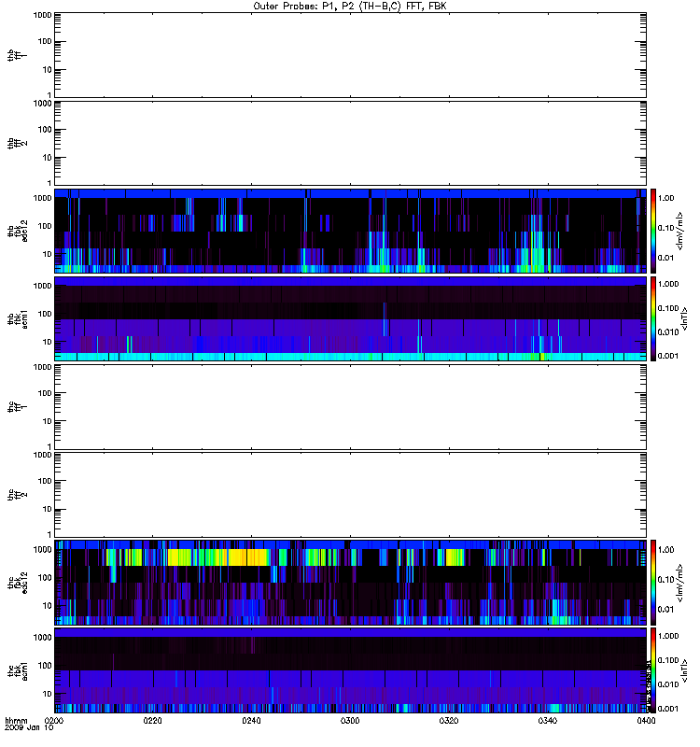The height and width of the screenshot is (747, 700).
Task: Click the '<|mV/m|>' unit label beside thb edc12 colorbar
Action: pyautogui.click(x=680, y=231)
